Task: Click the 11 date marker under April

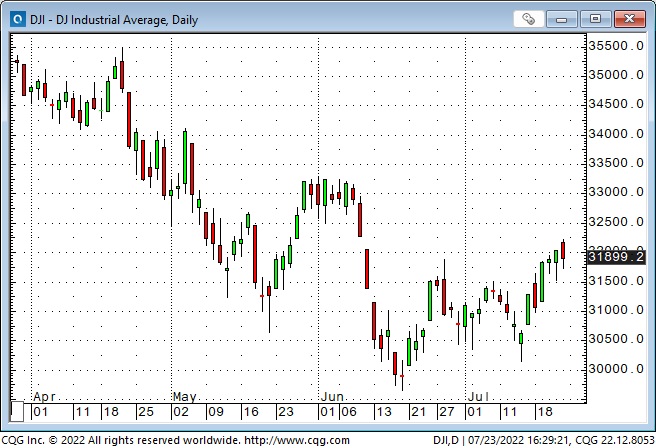Action: [x=82, y=412]
